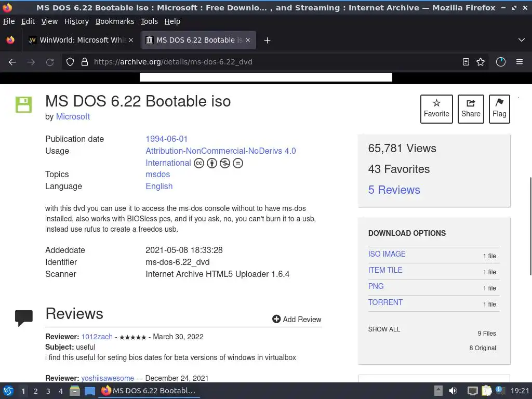Open the Firefox account/sync icon
The image size is (532, 399).
click(x=501, y=62)
